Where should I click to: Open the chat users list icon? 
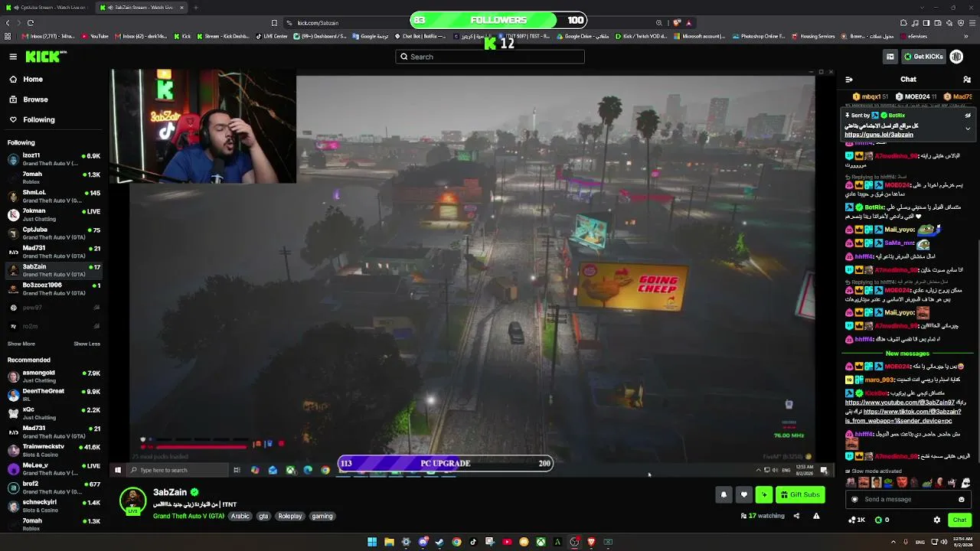click(x=967, y=79)
